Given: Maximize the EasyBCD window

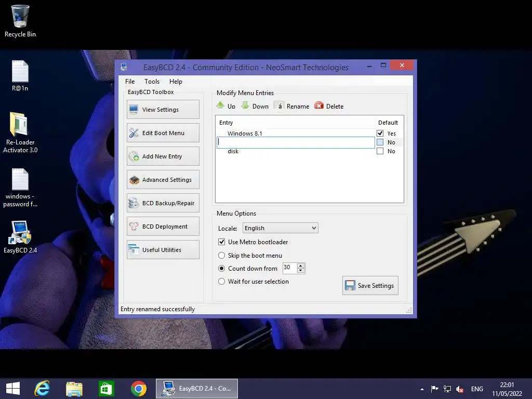Looking at the screenshot, I should (x=383, y=65).
